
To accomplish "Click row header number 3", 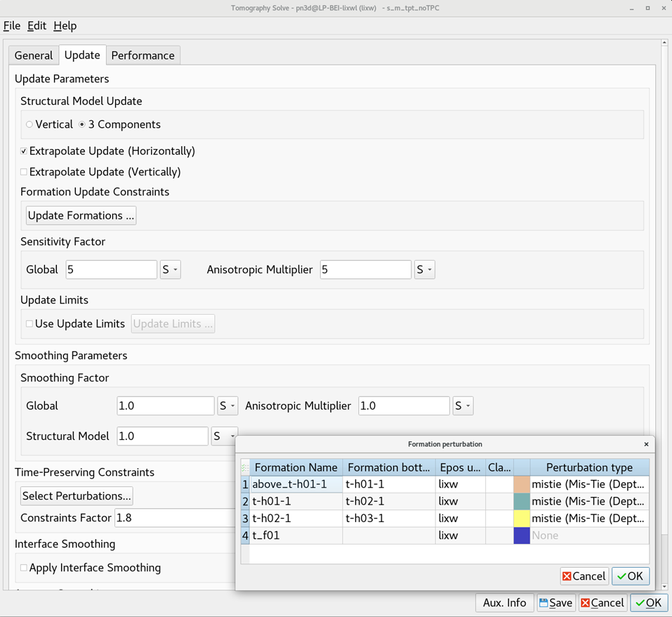I will (245, 519).
